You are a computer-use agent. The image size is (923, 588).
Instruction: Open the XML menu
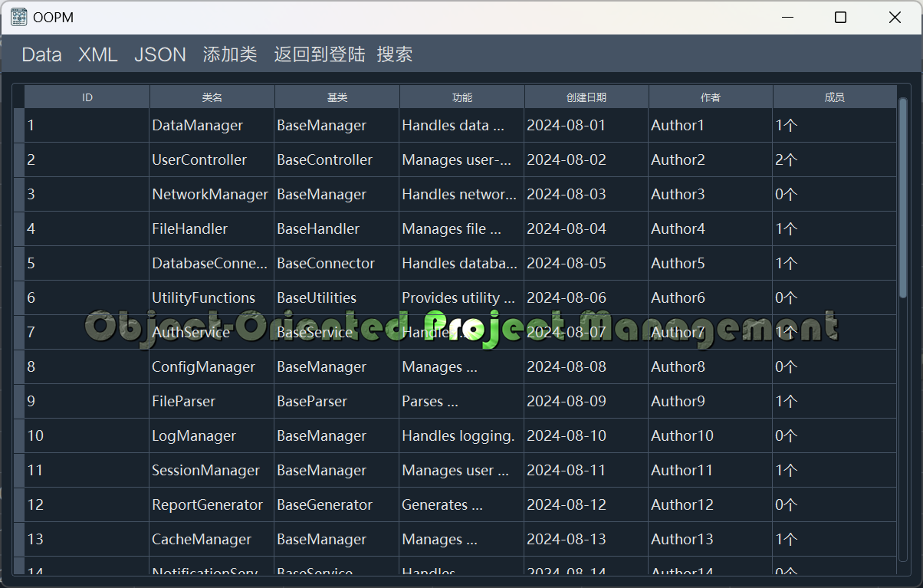point(98,54)
